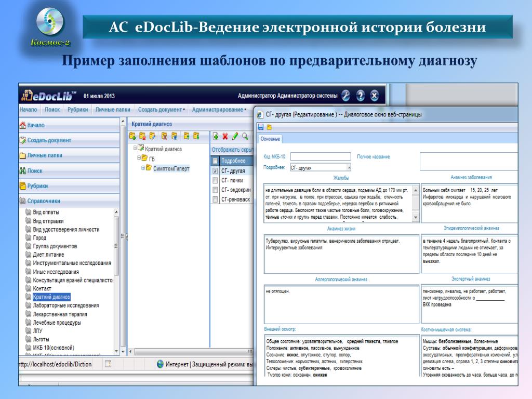Screen dimensions: 532x399
Task: Click the move folder up icon
Action: click(x=187, y=136)
